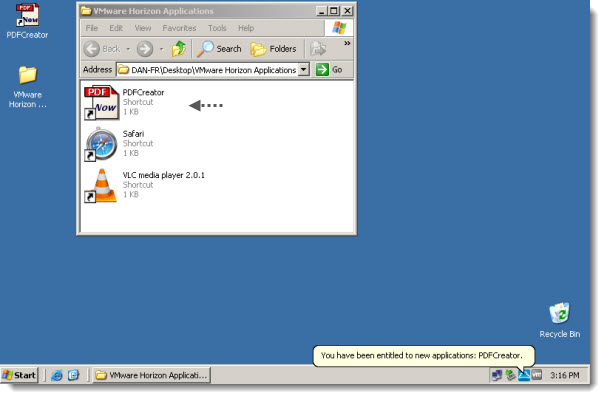
Task: Click the Go button next to address
Action: click(329, 69)
